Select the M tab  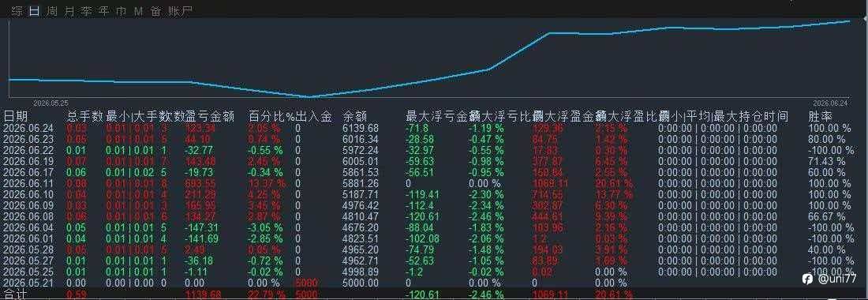tap(138, 11)
